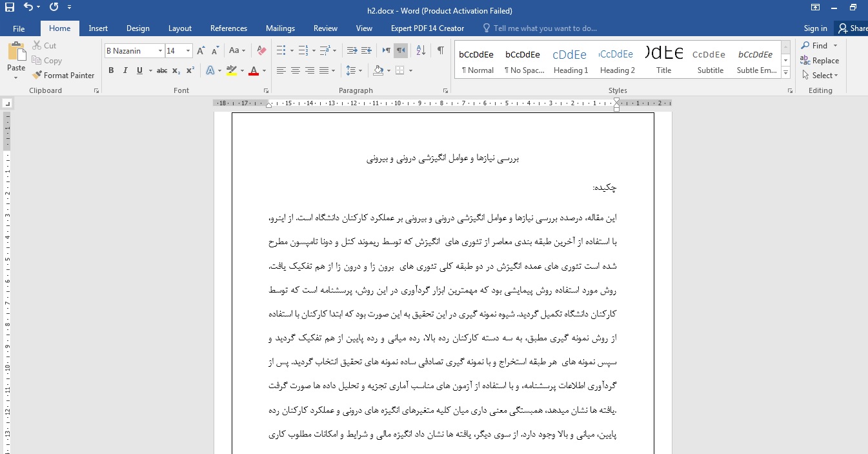Toggle superscript formatting
This screenshot has width=868, height=454.
pos(190,70)
